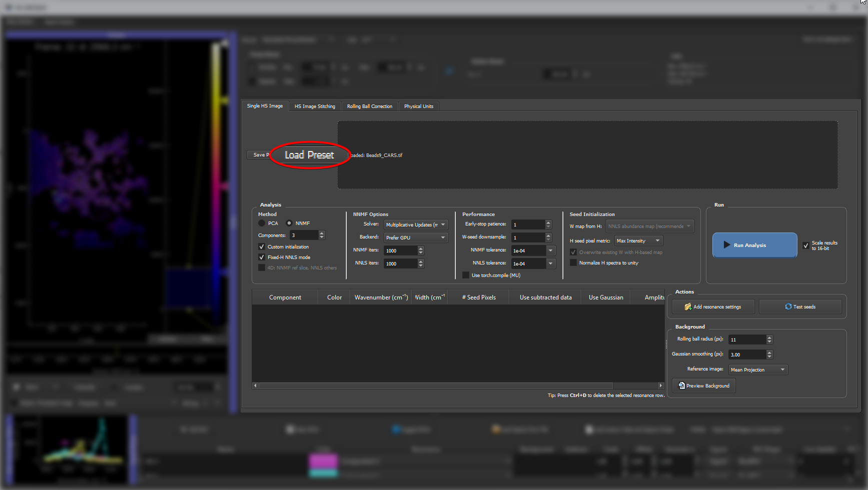Viewport: 868px width, 490px height.
Task: Decrease the Components count with the down arrow
Action: click(322, 237)
